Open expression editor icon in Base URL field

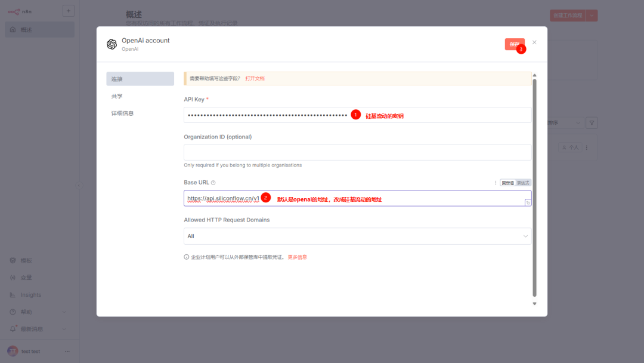[528, 202]
